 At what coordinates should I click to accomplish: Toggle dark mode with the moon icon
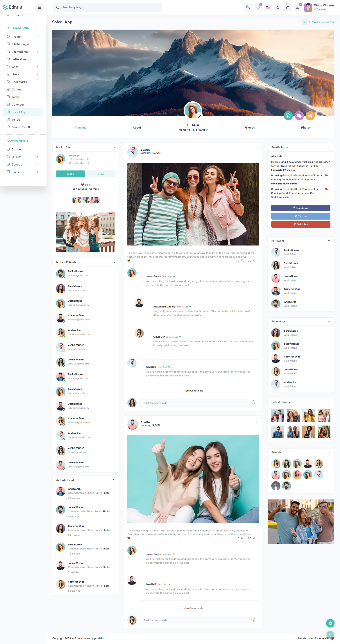click(x=248, y=7)
